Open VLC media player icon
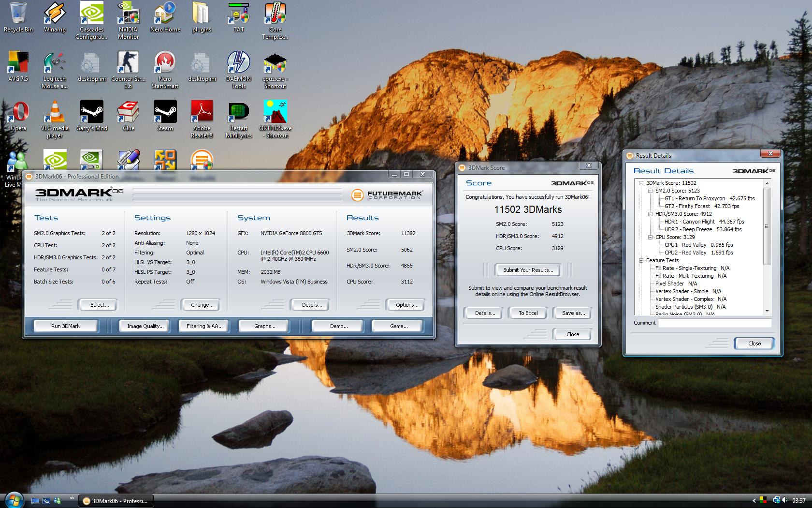 pos(55,119)
